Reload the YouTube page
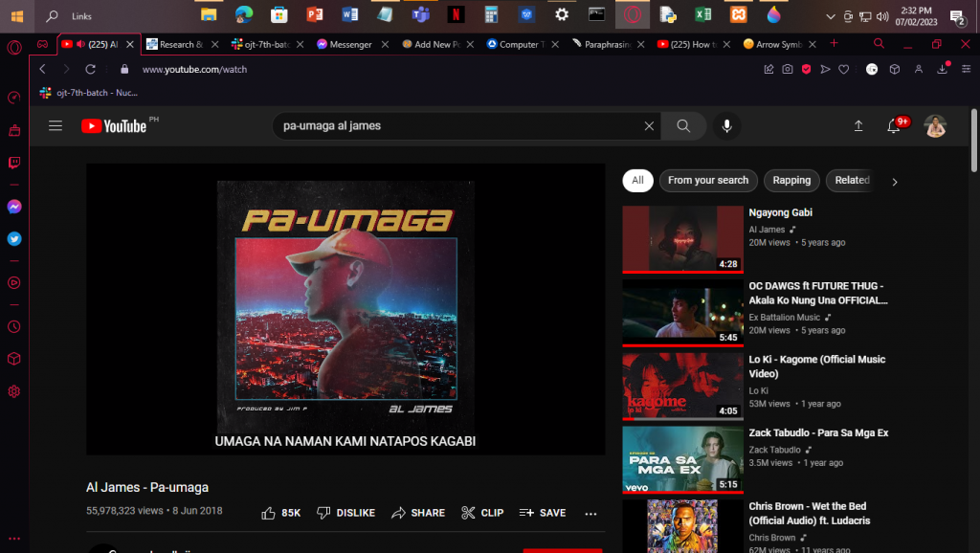The width and height of the screenshot is (980, 553). pyautogui.click(x=91, y=69)
